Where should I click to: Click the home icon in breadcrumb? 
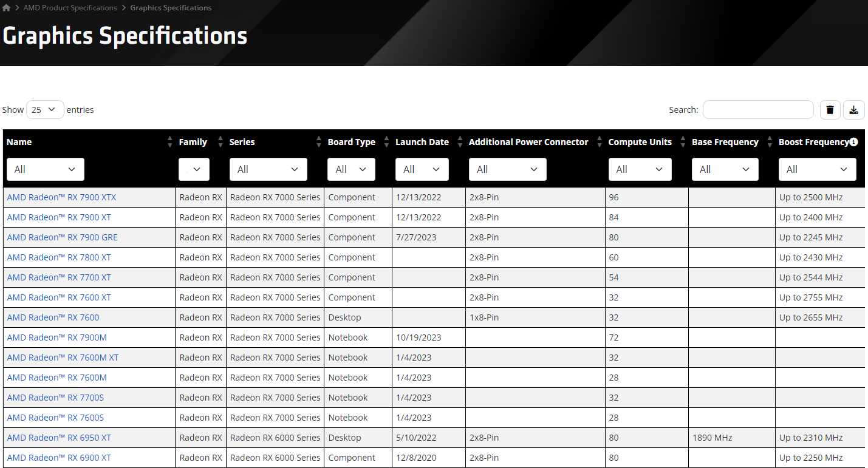click(7, 8)
